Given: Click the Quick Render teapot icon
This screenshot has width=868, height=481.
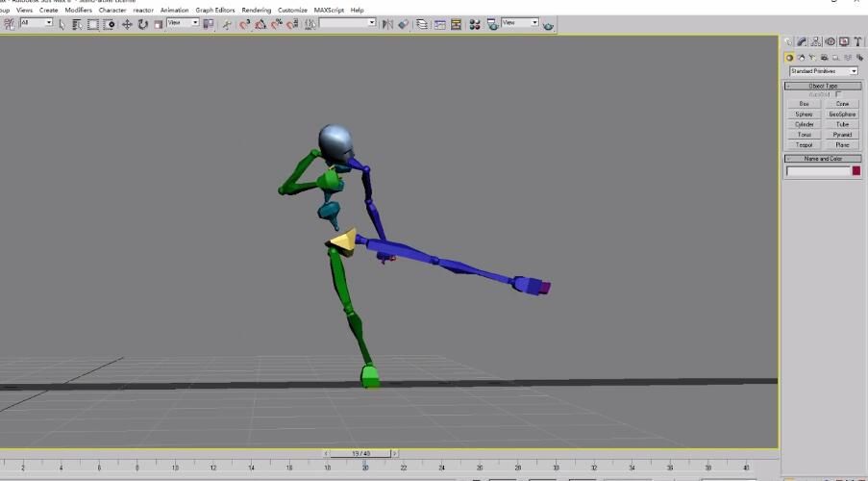Looking at the screenshot, I should click(549, 26).
